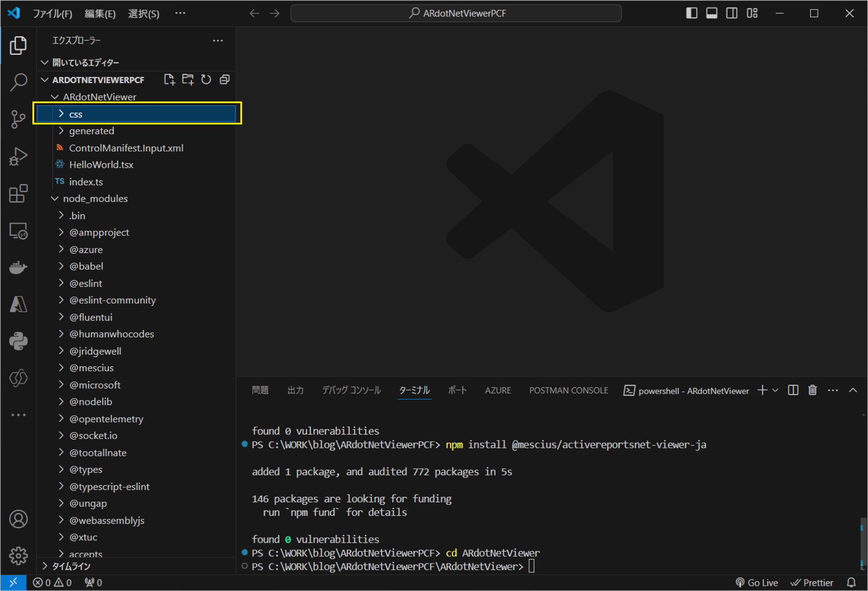The image size is (868, 591).
Task: Click the ports forwarded status indicator
Action: pos(94,582)
